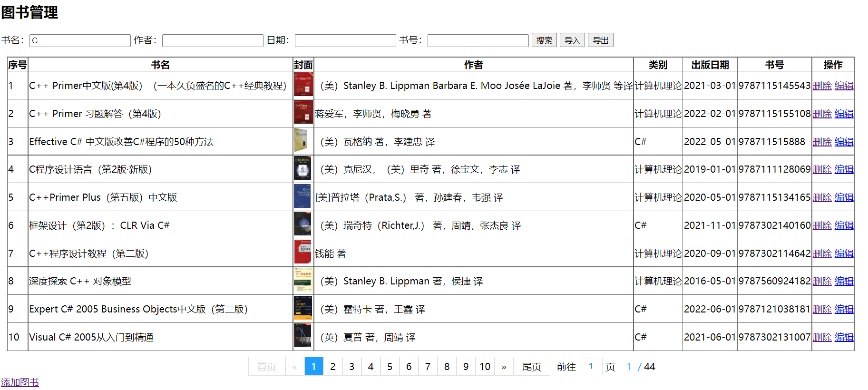Image resolution: width=868 pixels, height=390 pixels.
Task: Click the 书名 column header
Action: [x=160, y=65]
